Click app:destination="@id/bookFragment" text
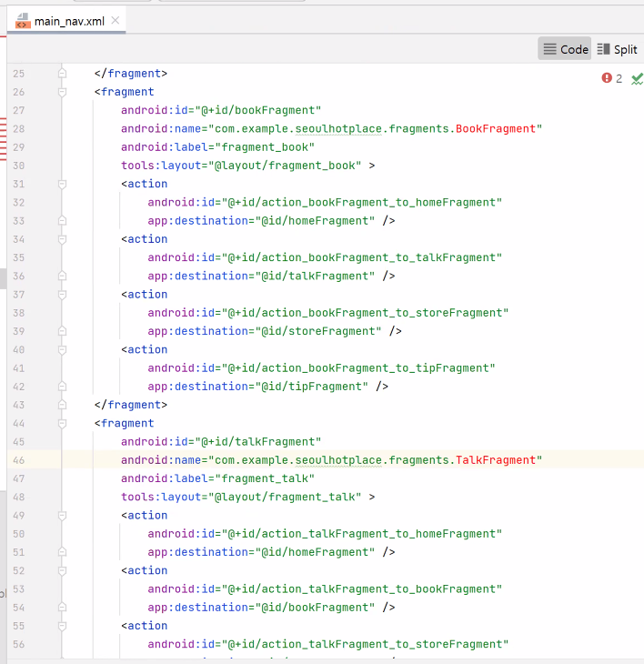This screenshot has width=644, height=664. [x=261, y=608]
